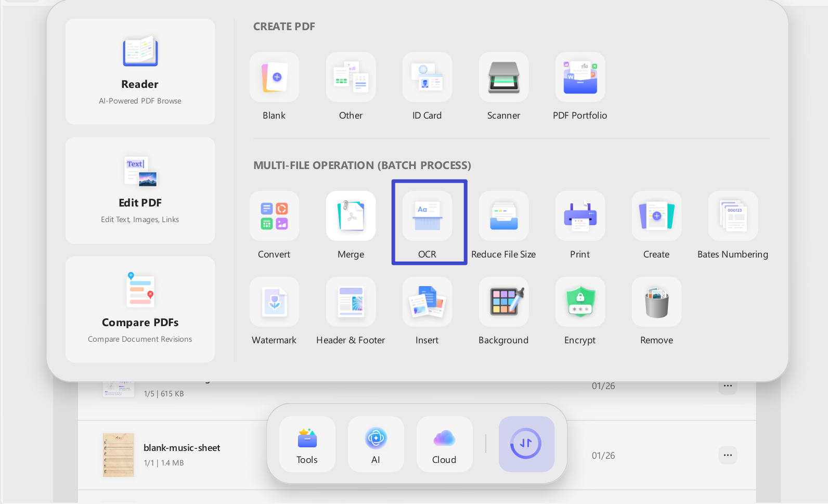Click the blank-music-sheet file name
The width and height of the screenshot is (828, 504).
coord(182,448)
